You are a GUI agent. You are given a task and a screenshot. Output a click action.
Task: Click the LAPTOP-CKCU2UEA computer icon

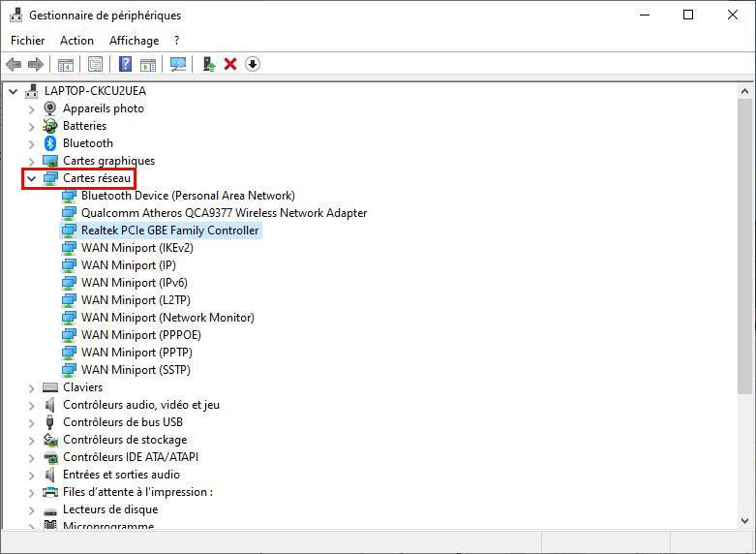coord(32,91)
